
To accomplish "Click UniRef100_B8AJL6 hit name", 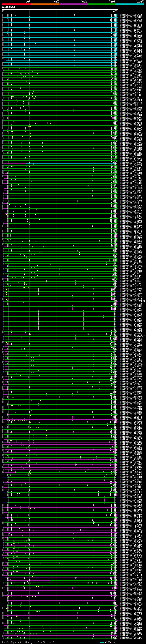I will click(131, 65).
